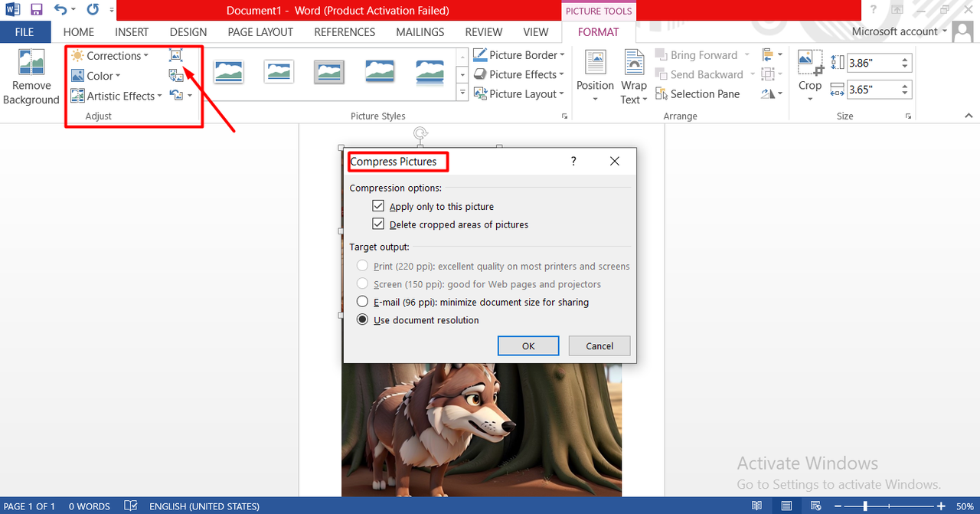
Task: Open the FILE tab
Action: pos(24,32)
